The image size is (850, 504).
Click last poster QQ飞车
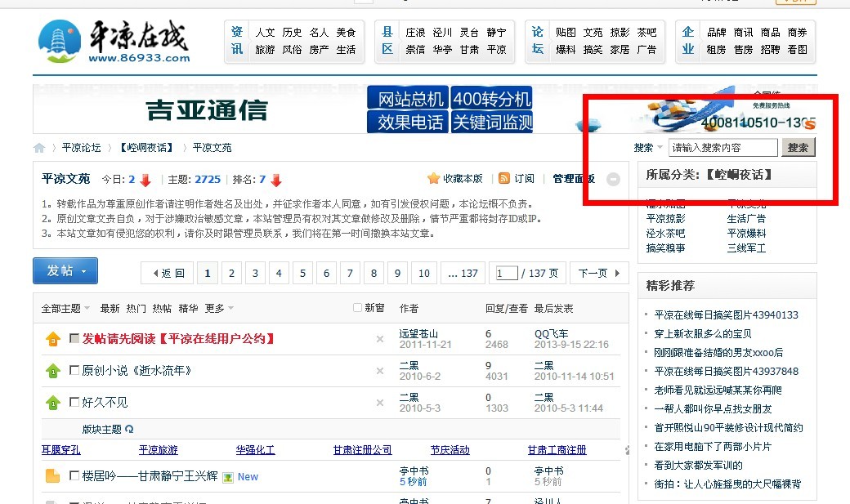point(552,334)
